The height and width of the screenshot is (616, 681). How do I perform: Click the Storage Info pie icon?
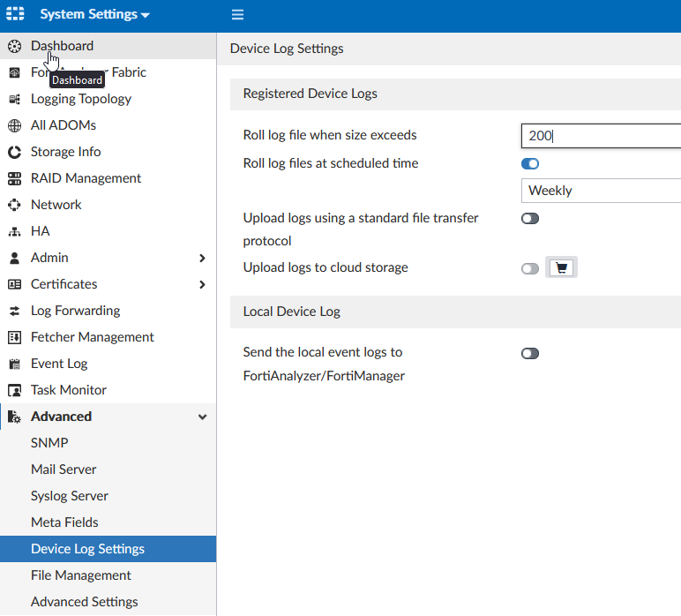[14, 152]
